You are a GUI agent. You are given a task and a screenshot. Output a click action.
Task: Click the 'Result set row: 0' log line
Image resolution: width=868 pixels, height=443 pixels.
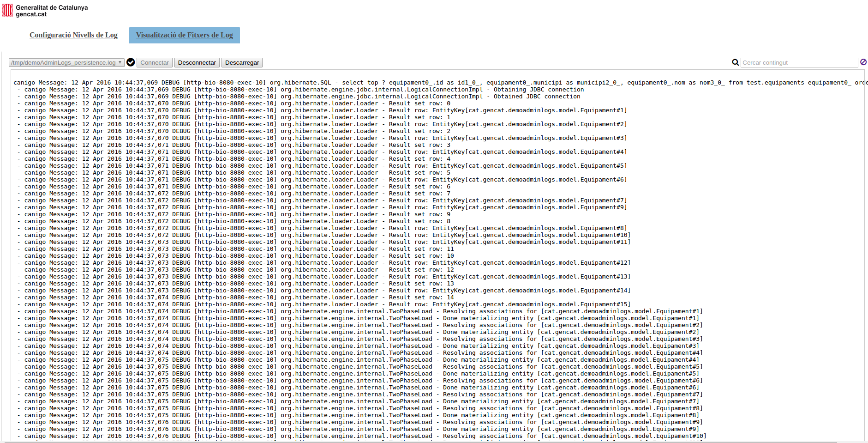(234, 103)
